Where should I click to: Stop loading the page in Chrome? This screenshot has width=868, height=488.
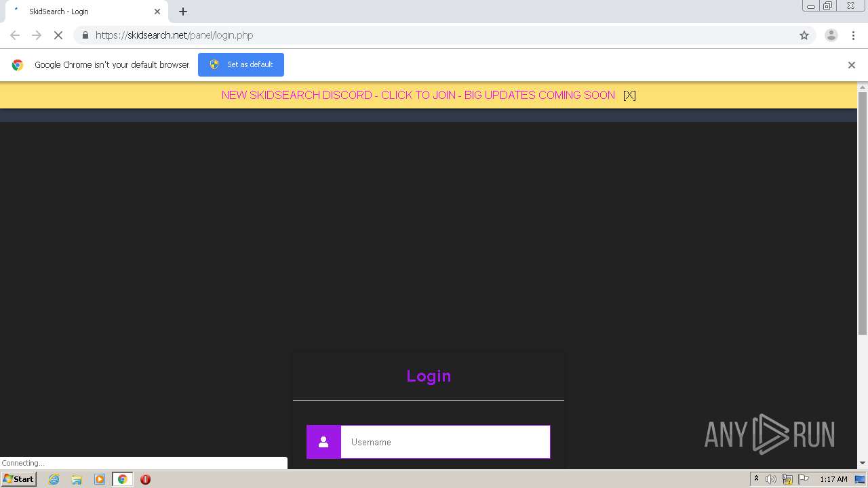coord(58,35)
